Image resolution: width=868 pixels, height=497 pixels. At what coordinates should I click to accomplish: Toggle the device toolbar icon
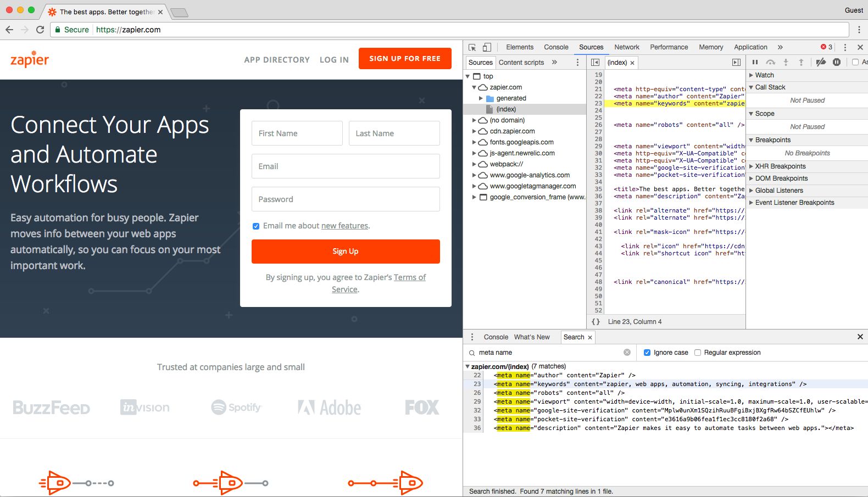click(487, 47)
